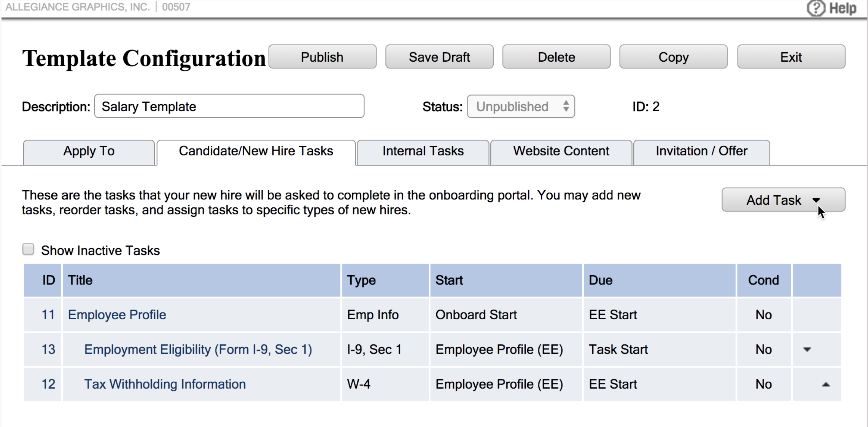The image size is (868, 427).
Task: Open the Internal Tasks tab
Action: 423,151
